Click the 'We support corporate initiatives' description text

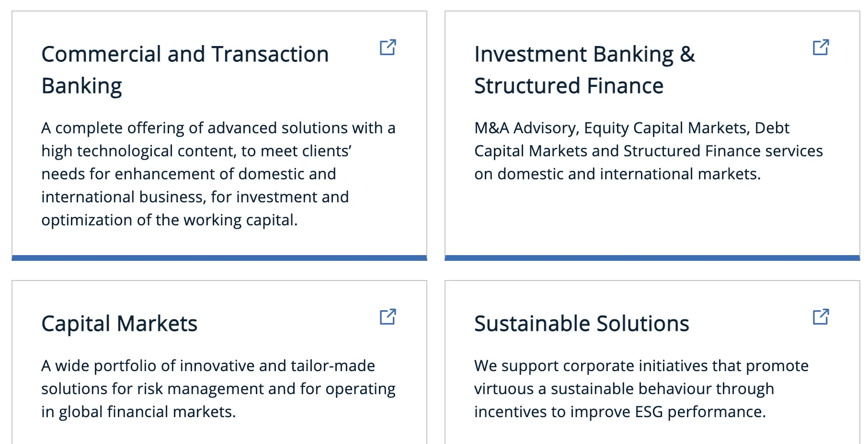click(x=641, y=389)
